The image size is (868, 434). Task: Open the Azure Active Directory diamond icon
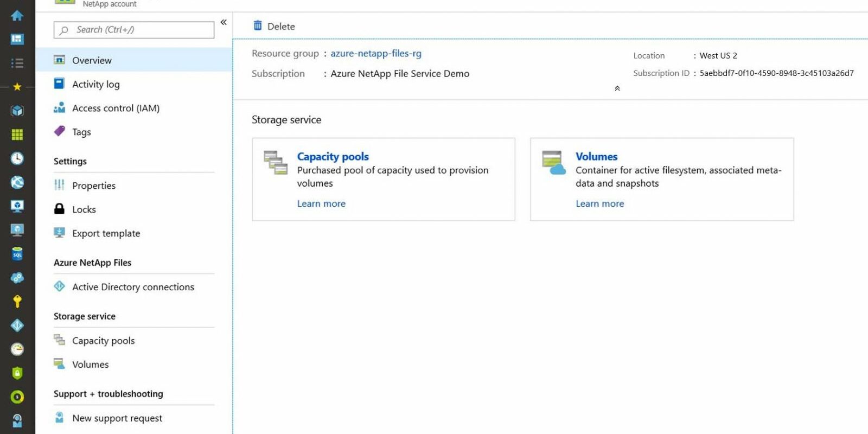click(x=17, y=325)
